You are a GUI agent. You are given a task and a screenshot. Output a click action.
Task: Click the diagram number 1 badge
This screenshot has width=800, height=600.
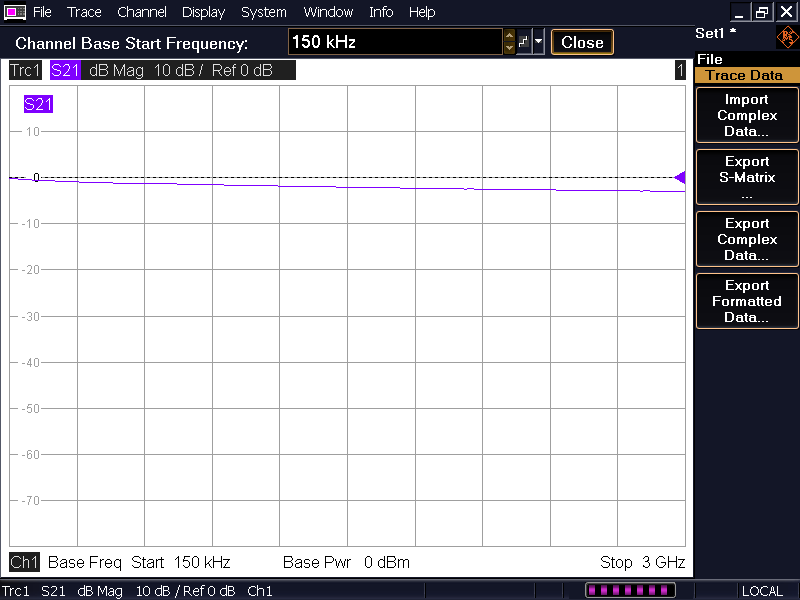pyautogui.click(x=680, y=71)
